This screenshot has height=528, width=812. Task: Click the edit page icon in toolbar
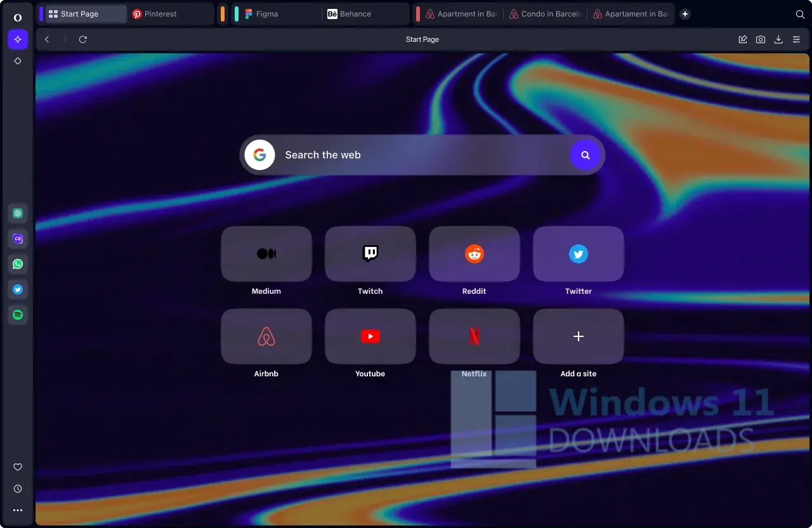click(x=743, y=39)
